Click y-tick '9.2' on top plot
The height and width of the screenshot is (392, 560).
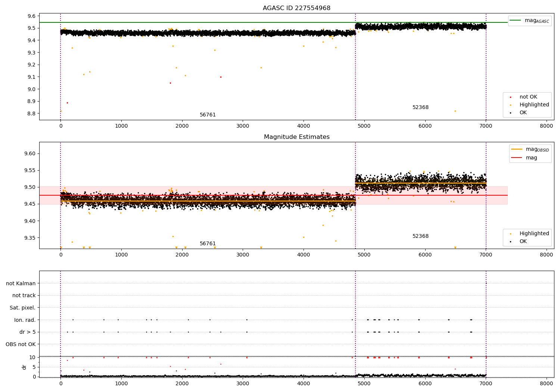click(32, 65)
